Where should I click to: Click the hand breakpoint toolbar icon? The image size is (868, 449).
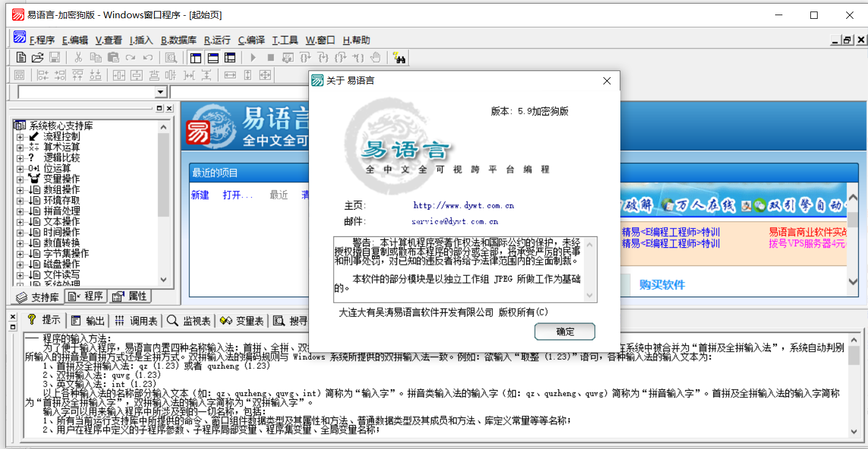pyautogui.click(x=376, y=58)
